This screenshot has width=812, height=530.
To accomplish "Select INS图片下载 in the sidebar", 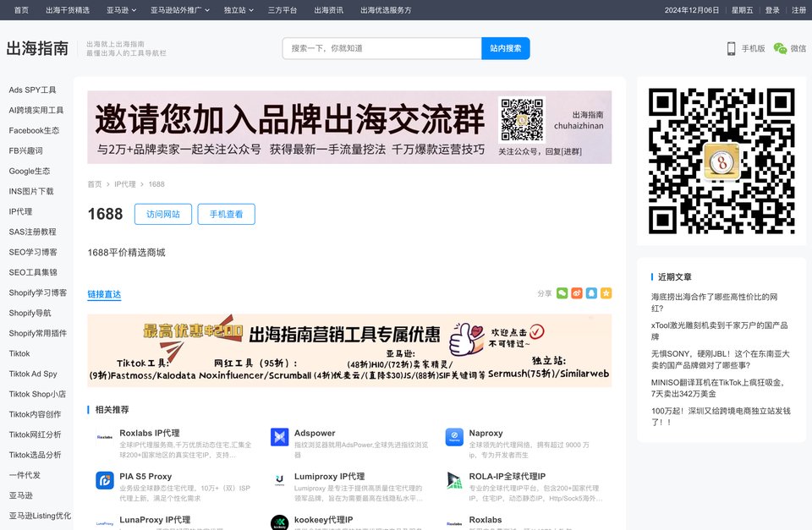I will click(31, 192).
